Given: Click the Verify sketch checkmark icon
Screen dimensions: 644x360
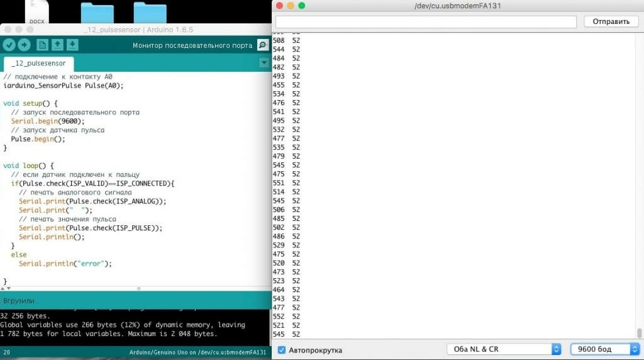Looking at the screenshot, I should (9, 45).
